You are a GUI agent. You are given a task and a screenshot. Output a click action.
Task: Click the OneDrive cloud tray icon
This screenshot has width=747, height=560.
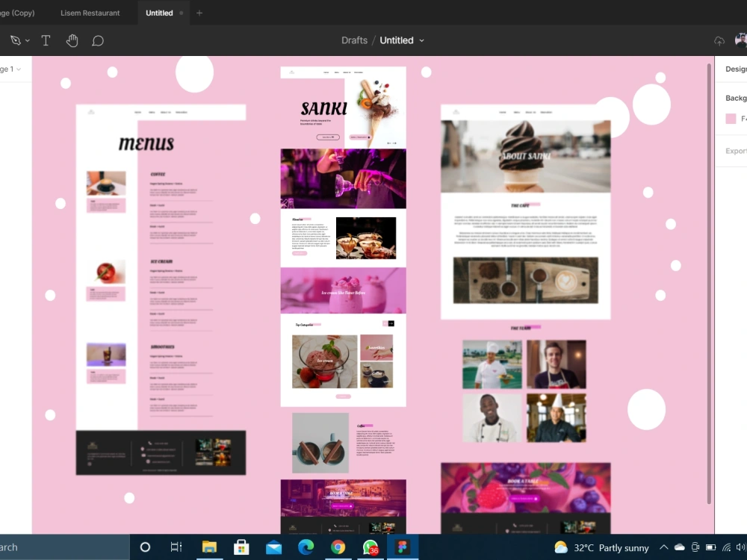point(679,547)
